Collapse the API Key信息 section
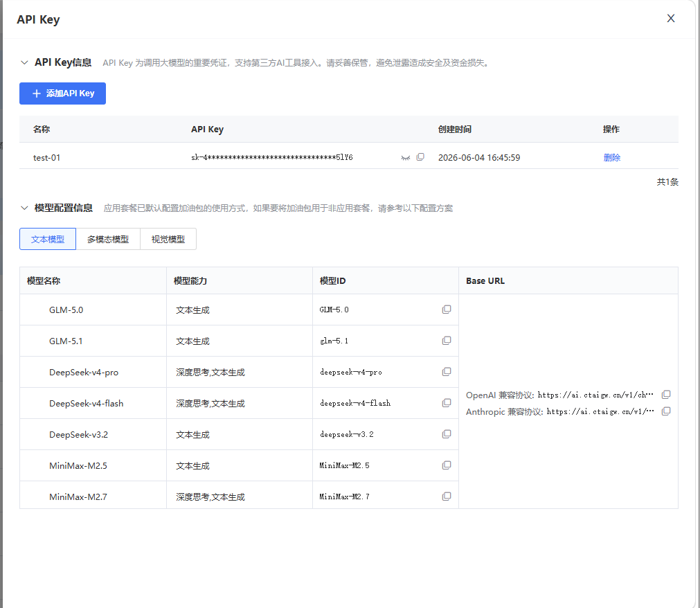 click(24, 62)
